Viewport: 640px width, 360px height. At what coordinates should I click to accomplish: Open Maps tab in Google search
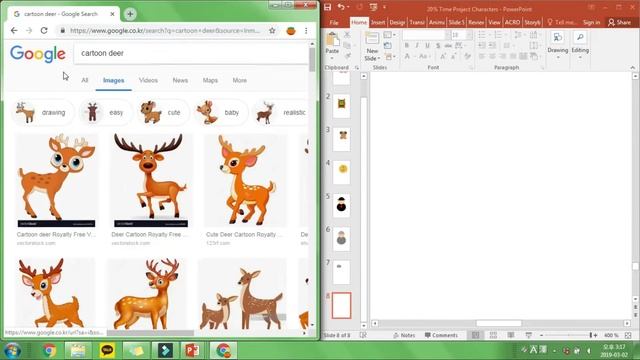click(210, 80)
